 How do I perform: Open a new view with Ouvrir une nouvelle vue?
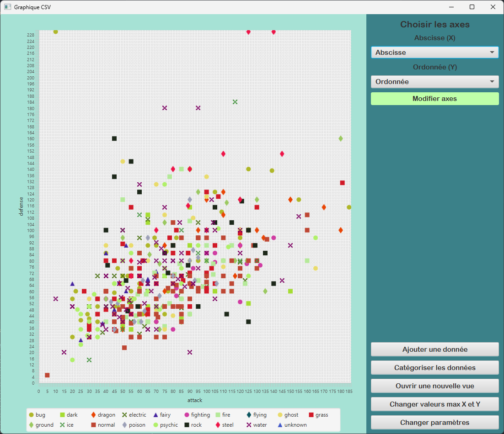point(434,386)
